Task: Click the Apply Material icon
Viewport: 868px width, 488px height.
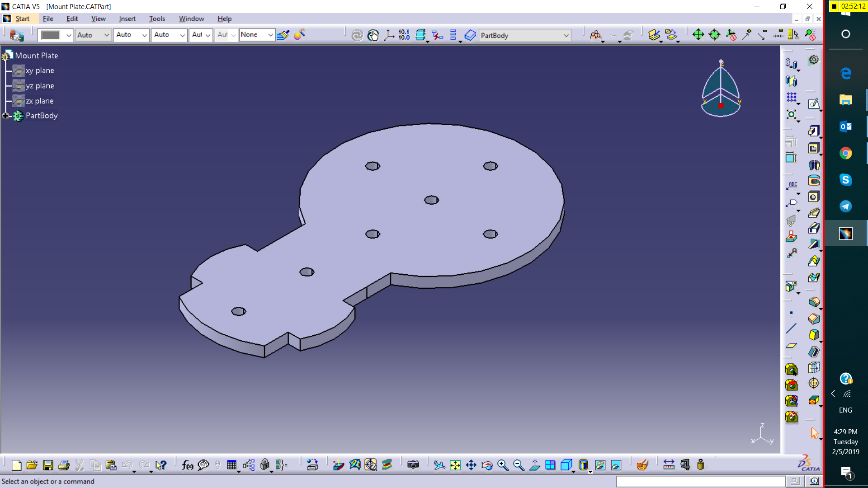Action: click(642, 465)
